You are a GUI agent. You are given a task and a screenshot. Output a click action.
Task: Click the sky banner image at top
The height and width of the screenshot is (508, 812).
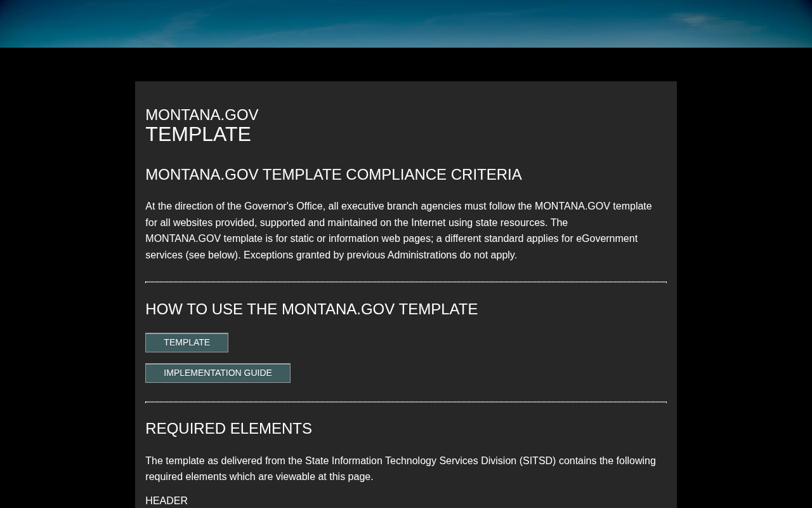(x=406, y=23)
